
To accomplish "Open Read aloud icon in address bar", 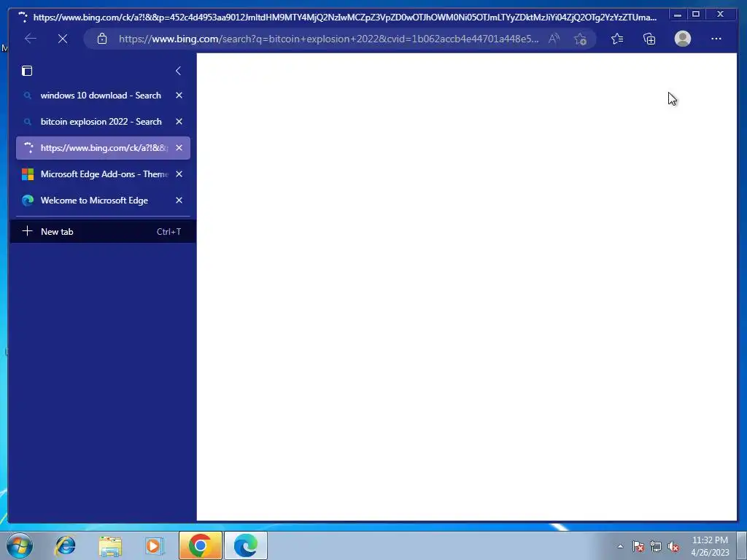I will (554, 39).
